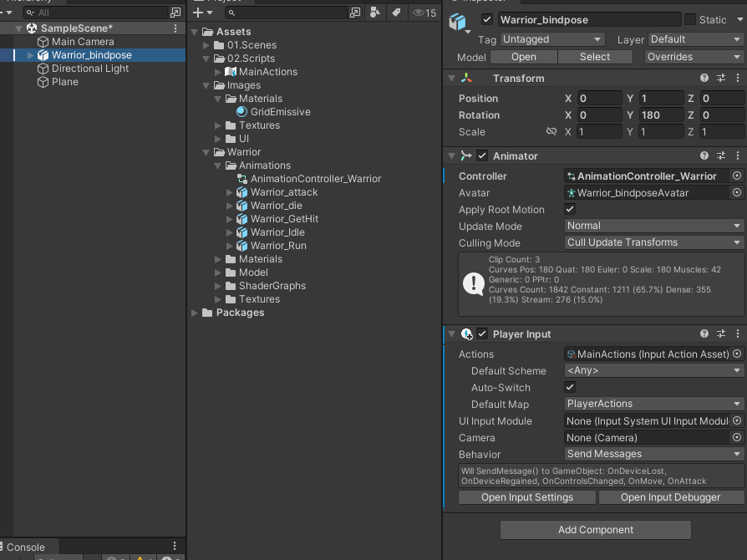Image resolution: width=747 pixels, height=560 pixels.
Task: Click Avatar object picker circle
Action: [x=737, y=192]
